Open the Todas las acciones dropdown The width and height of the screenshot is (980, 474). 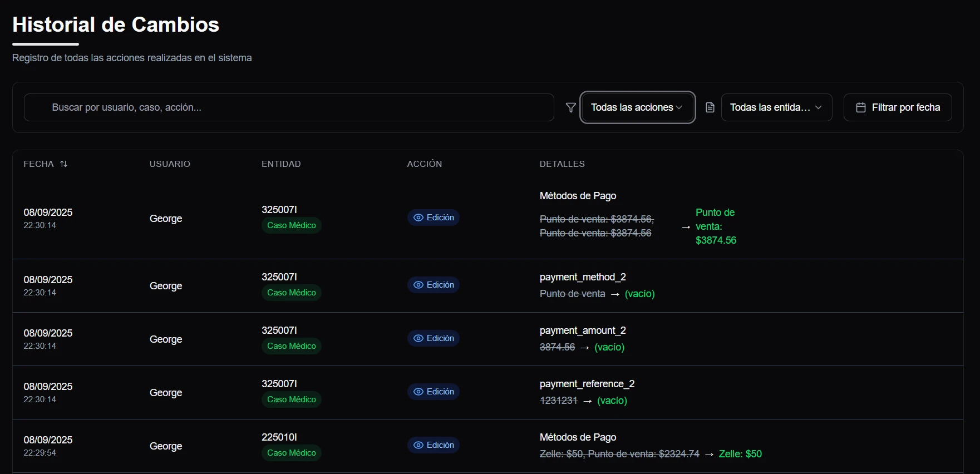[x=637, y=107]
